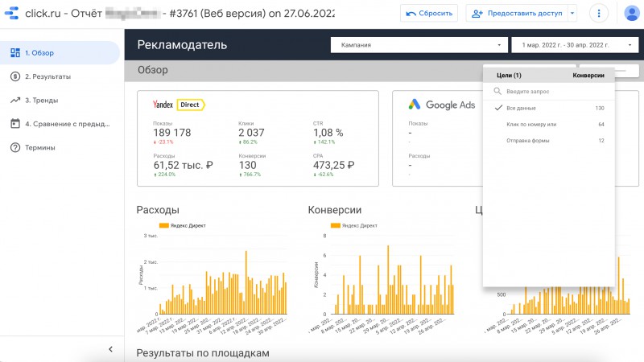This screenshot has height=362, width=644.
Task: Expand the arrow next to Предоставить доступ
Action: [x=572, y=13]
